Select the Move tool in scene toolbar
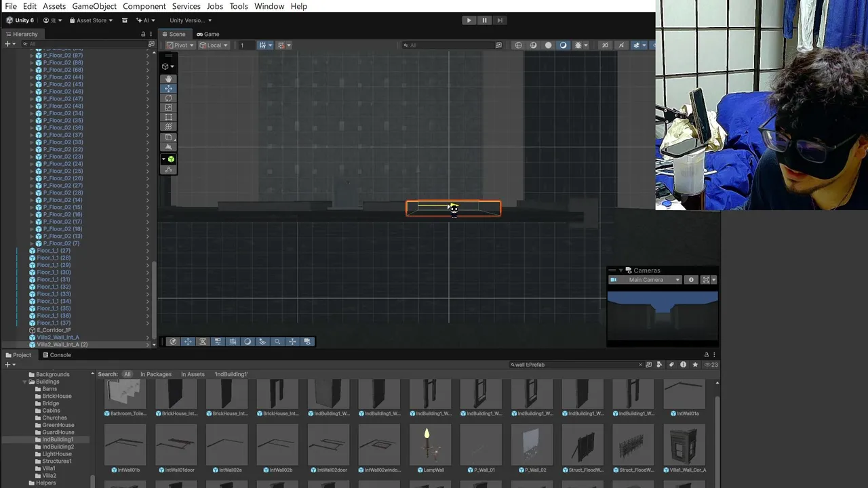 click(x=169, y=89)
